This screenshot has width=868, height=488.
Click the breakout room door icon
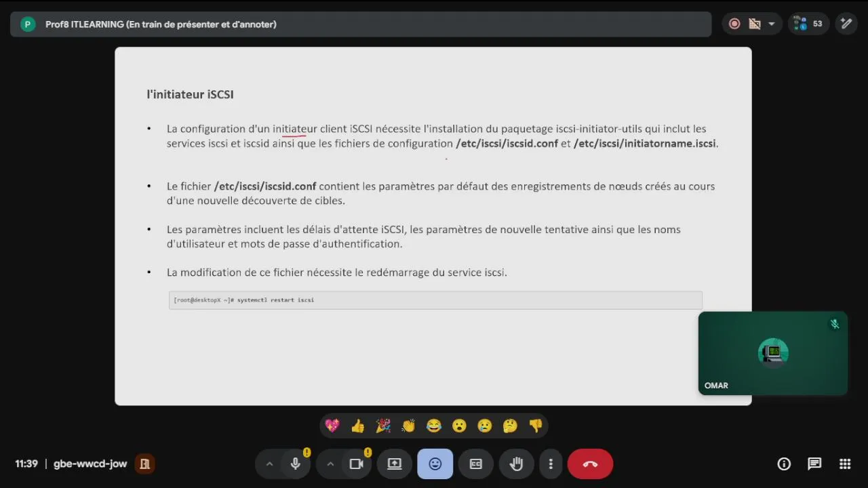pos(144,464)
